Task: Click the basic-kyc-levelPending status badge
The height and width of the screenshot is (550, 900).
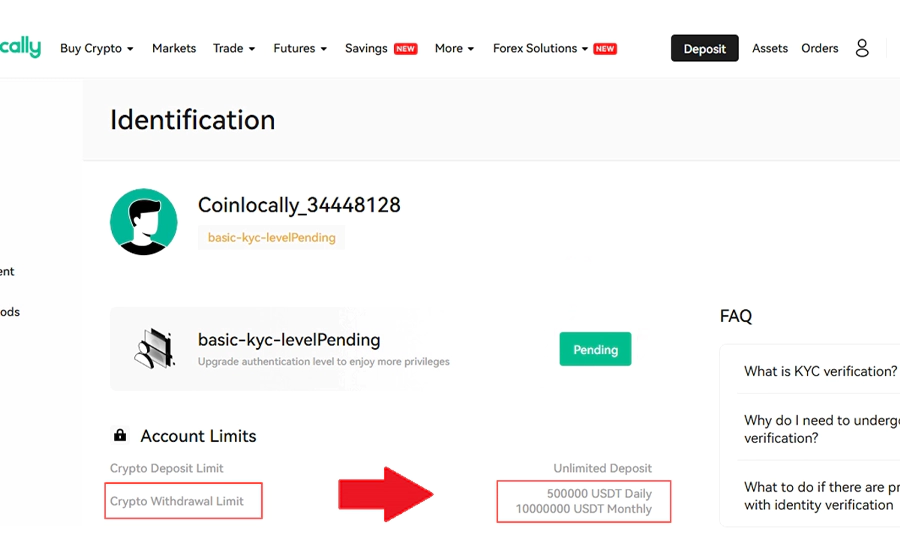Action: [x=271, y=238]
